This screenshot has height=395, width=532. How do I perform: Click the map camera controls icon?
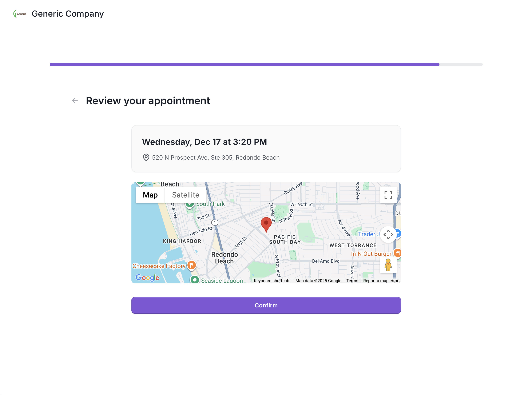point(388,234)
